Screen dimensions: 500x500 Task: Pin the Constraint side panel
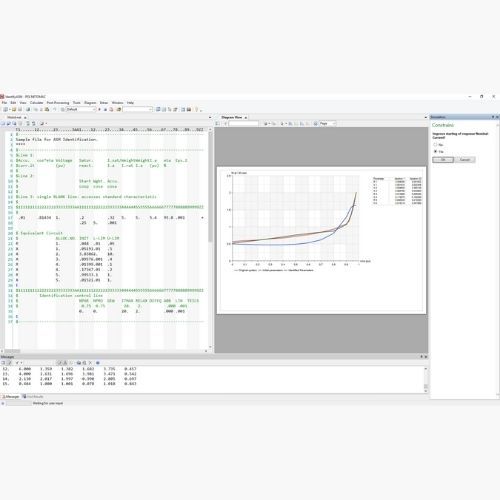[493, 117]
